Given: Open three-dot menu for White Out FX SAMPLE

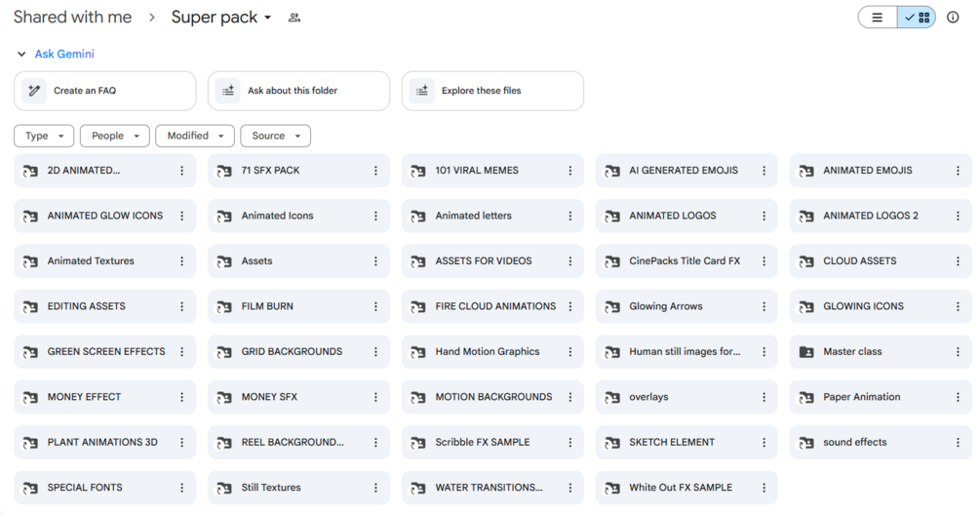Looking at the screenshot, I should [764, 488].
